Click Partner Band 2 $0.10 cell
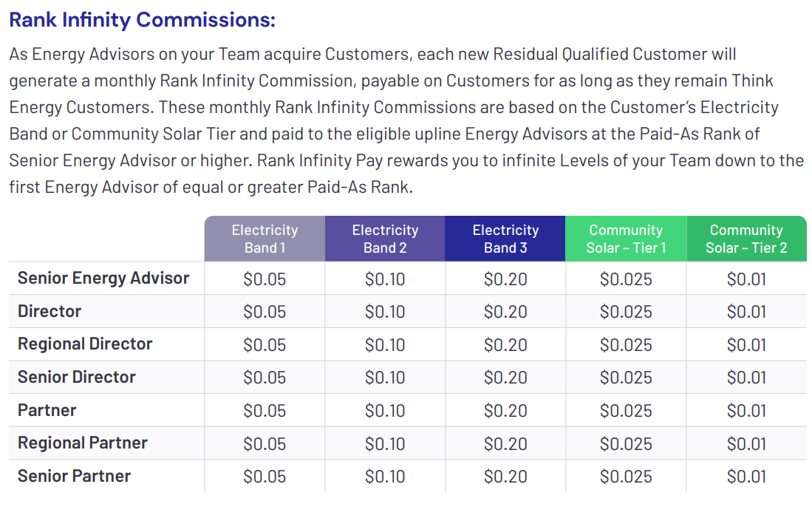The width and height of the screenshot is (812, 518). pos(385,410)
